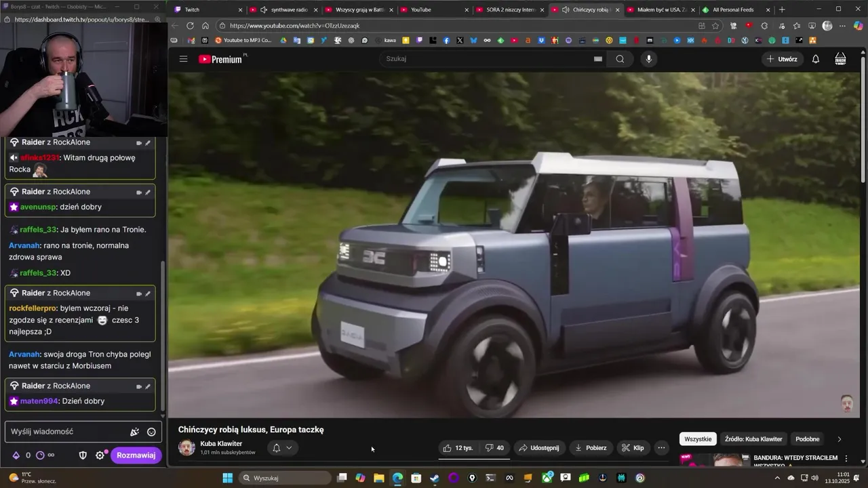Switch to the SORA 2 niszczy Internet tab

[509, 9]
